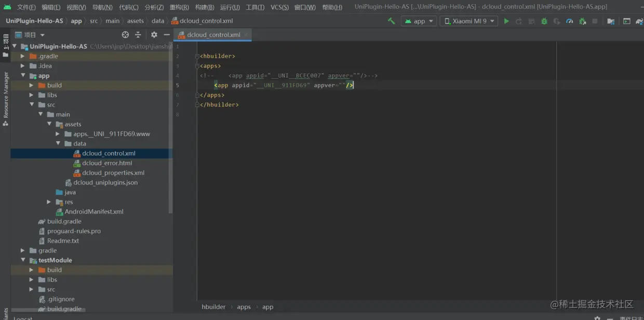
Task: Hide the project panel with minus icon
Action: [167, 35]
